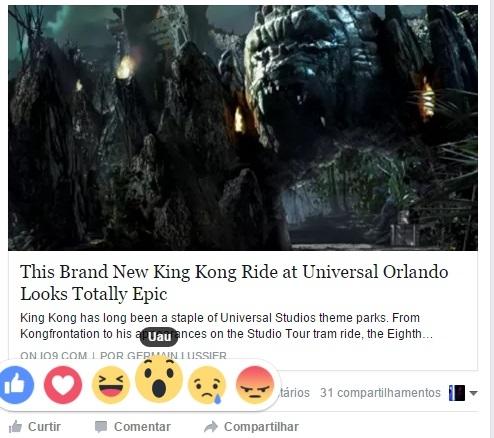Choose the crying Sad reaction emoji
494x438 pixels.
coord(207,385)
